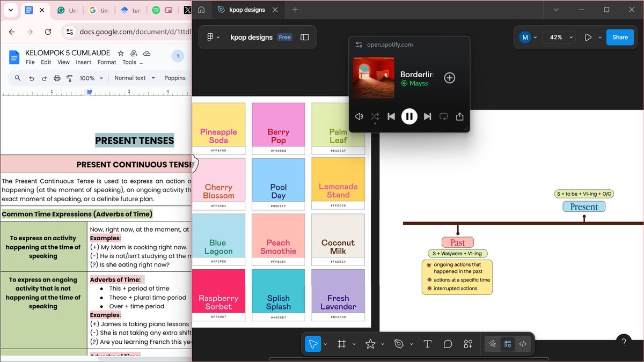Click the Free plan badge
644x362 pixels.
pyautogui.click(x=284, y=38)
